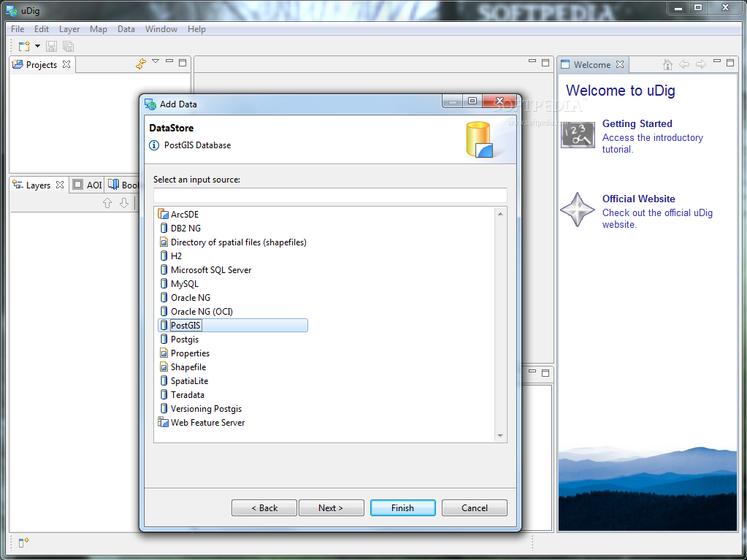Viewport: 747px width, 560px height.
Task: Click the Next > button
Action: click(x=331, y=507)
